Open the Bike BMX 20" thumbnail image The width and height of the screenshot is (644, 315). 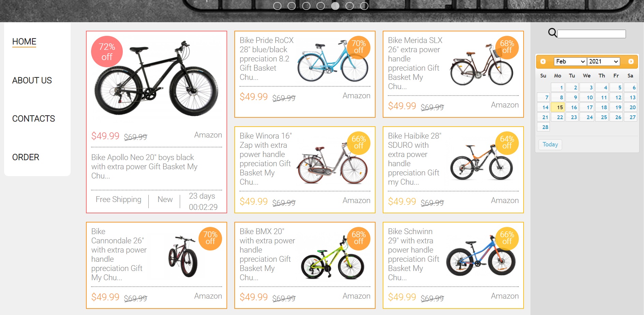pos(333,259)
